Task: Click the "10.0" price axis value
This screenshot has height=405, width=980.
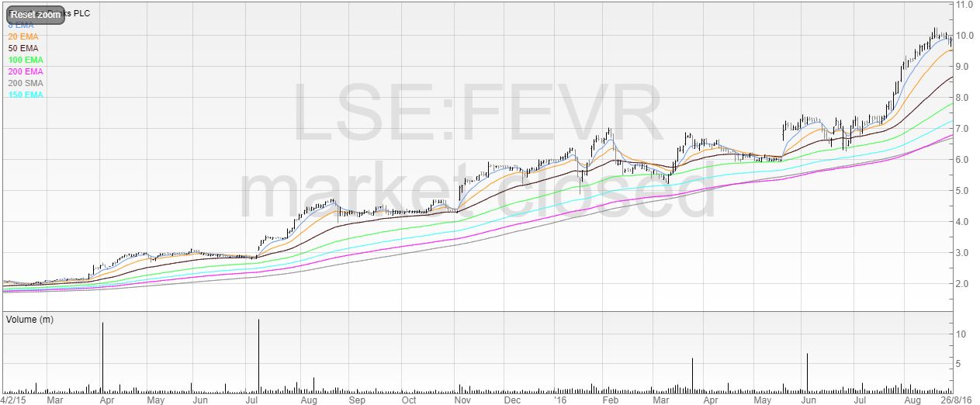Action: pos(965,36)
